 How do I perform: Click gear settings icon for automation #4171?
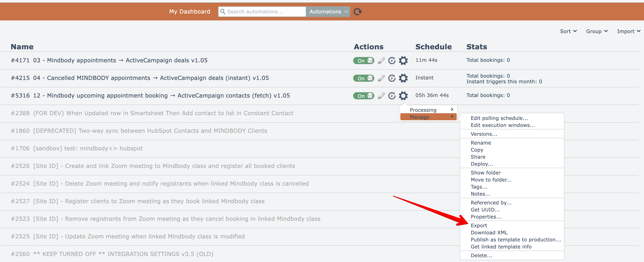click(403, 61)
